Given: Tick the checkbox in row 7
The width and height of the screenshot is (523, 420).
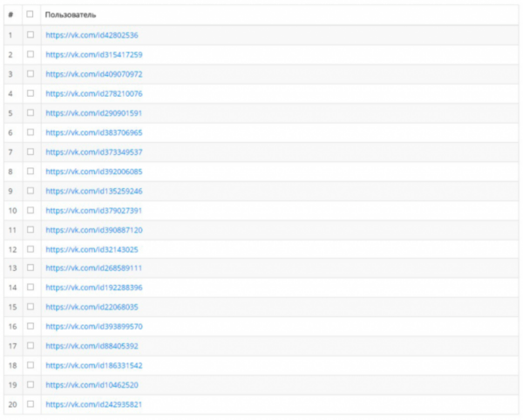Looking at the screenshot, I should pos(31,152).
